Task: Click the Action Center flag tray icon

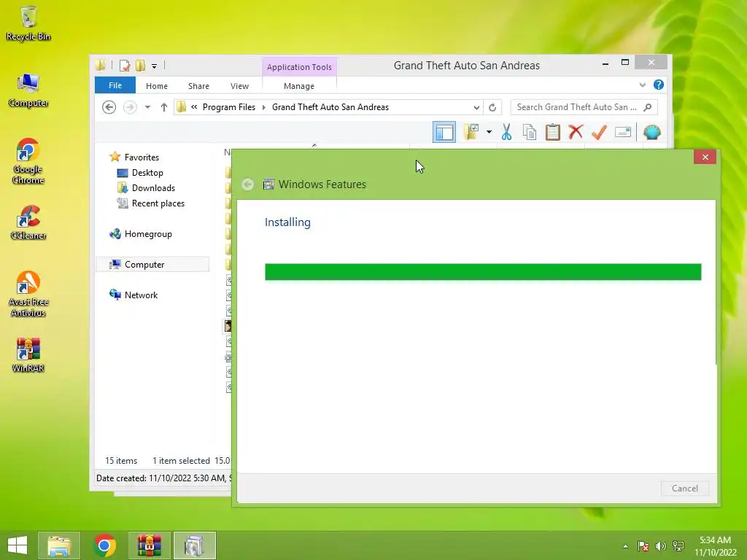Action: [x=643, y=545]
